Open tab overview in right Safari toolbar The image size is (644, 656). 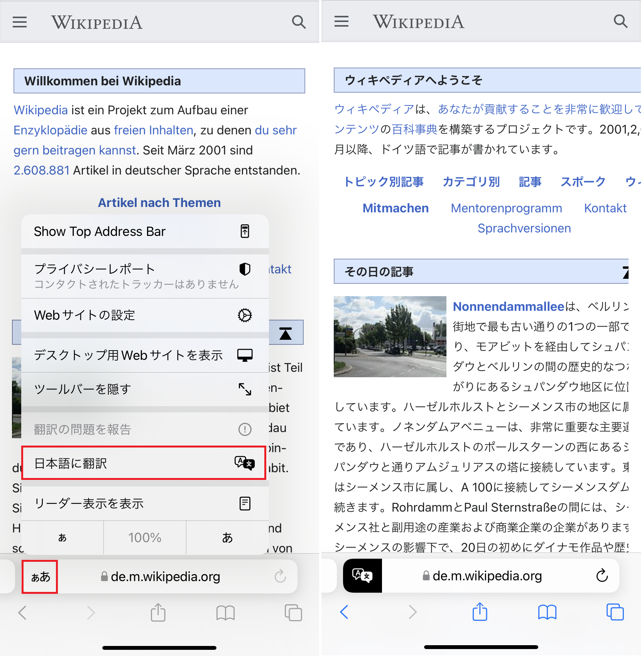(615, 612)
